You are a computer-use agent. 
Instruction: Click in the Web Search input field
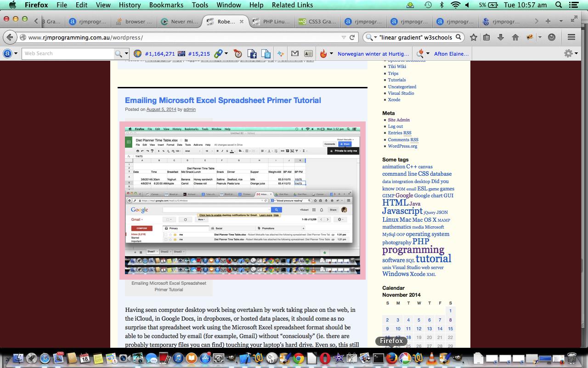68,54
